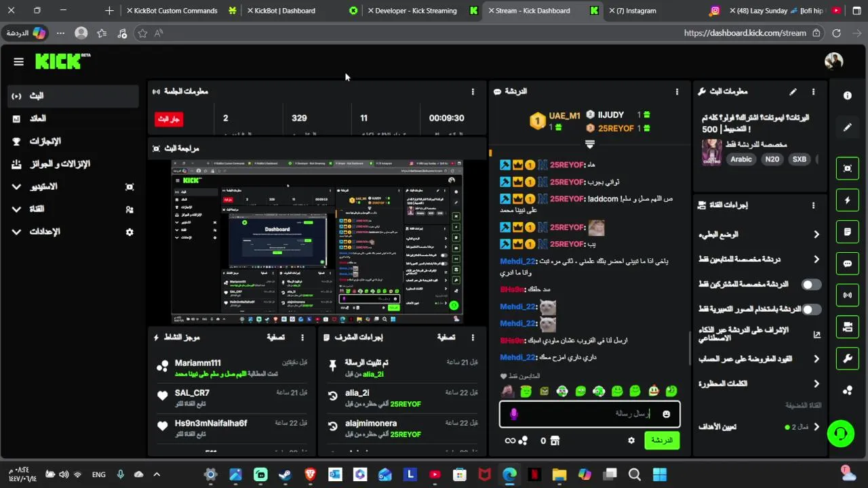The image size is (868, 488).
Task: Toggle the notes document panel icon
Action: pyautogui.click(x=848, y=232)
